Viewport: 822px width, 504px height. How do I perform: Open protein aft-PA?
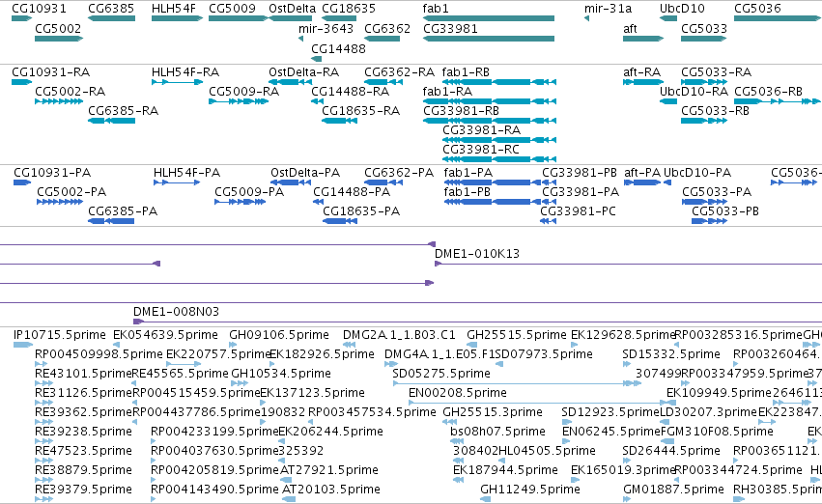point(642,173)
